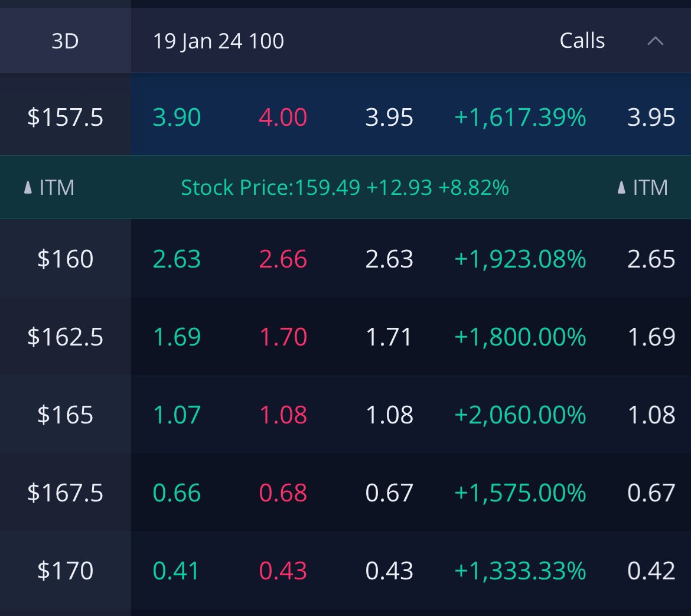The width and height of the screenshot is (691, 616).
Task: Click the 2.65 value in $160 row
Action: point(651,259)
